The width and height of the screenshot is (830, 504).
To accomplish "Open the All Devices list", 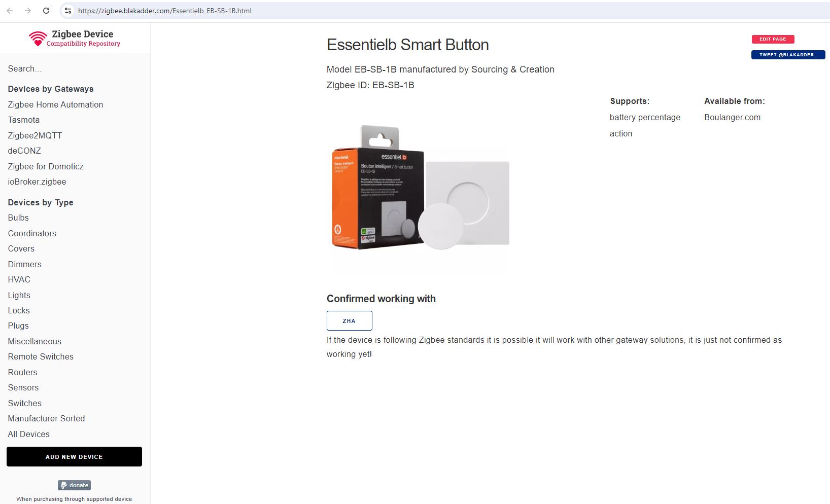I will (29, 434).
